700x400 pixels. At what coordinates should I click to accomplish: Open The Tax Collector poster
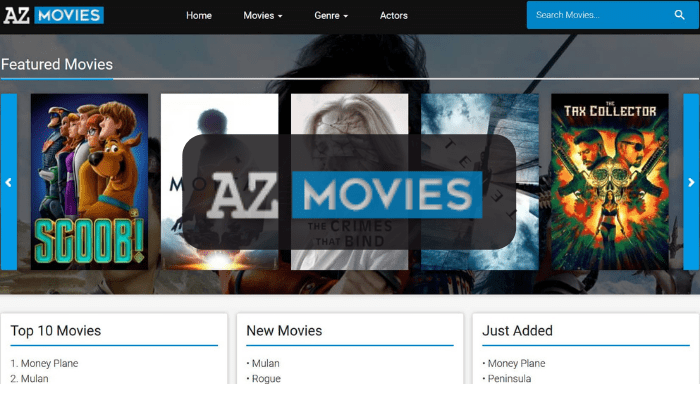click(x=610, y=182)
